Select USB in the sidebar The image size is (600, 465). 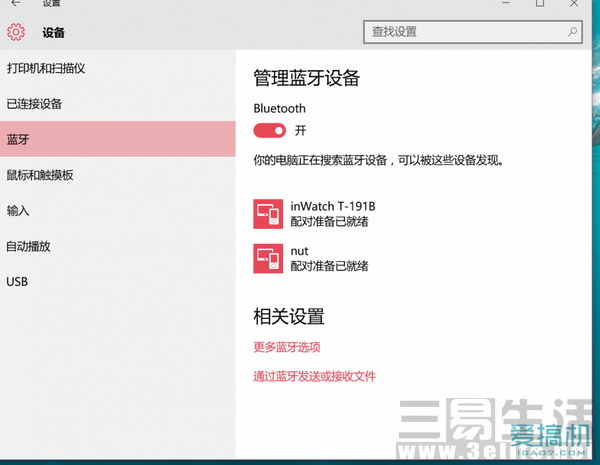18,282
